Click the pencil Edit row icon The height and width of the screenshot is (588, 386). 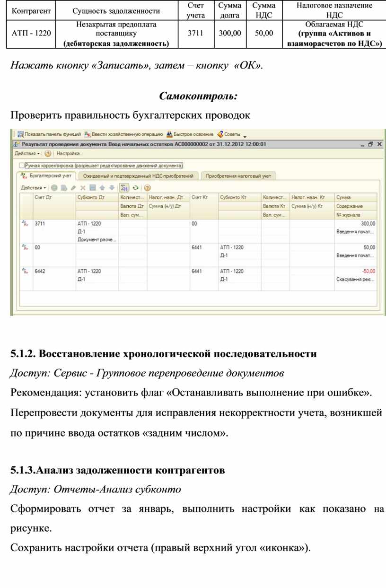pyautogui.click(x=73, y=188)
